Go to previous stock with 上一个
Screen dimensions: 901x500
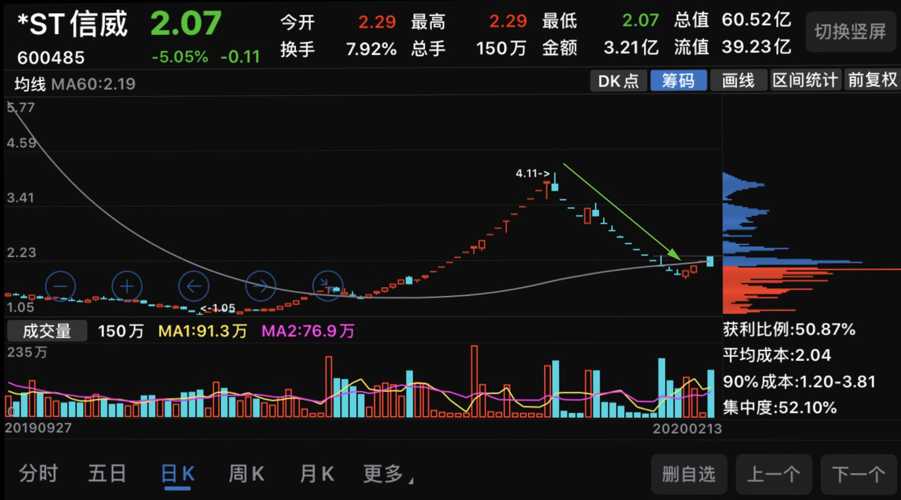pos(773,474)
